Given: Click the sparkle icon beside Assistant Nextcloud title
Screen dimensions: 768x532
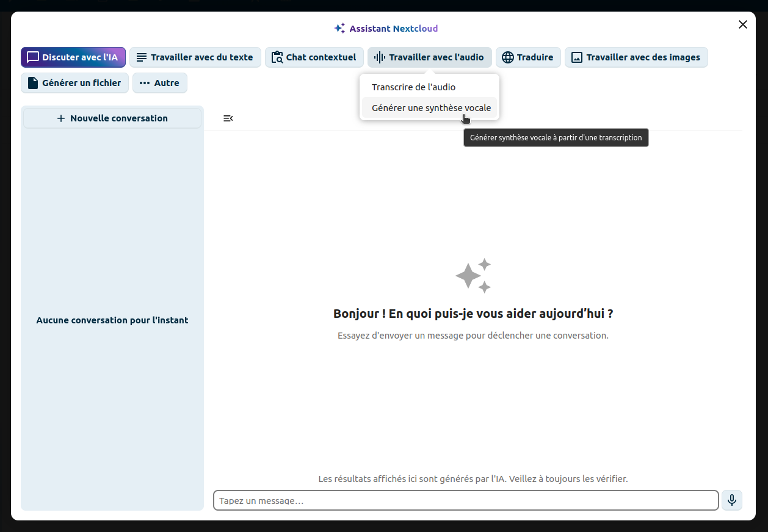Looking at the screenshot, I should pos(339,29).
